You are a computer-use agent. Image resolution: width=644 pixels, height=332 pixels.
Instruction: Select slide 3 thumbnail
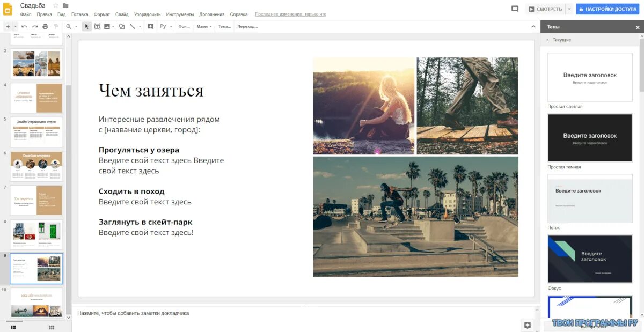click(36, 64)
